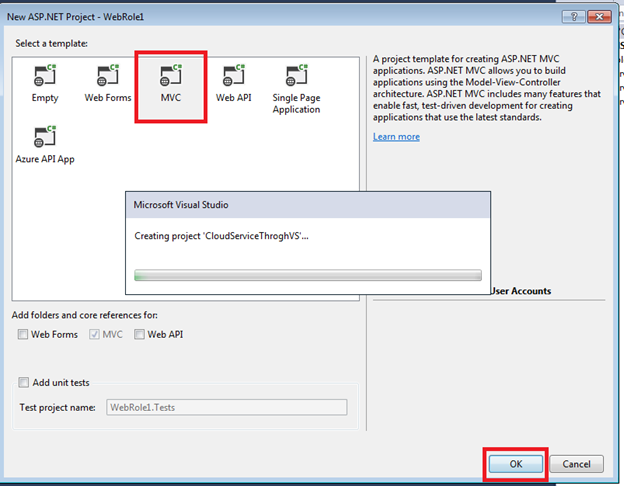624x486 pixels.
Task: Click the Cancel button
Action: point(576,464)
